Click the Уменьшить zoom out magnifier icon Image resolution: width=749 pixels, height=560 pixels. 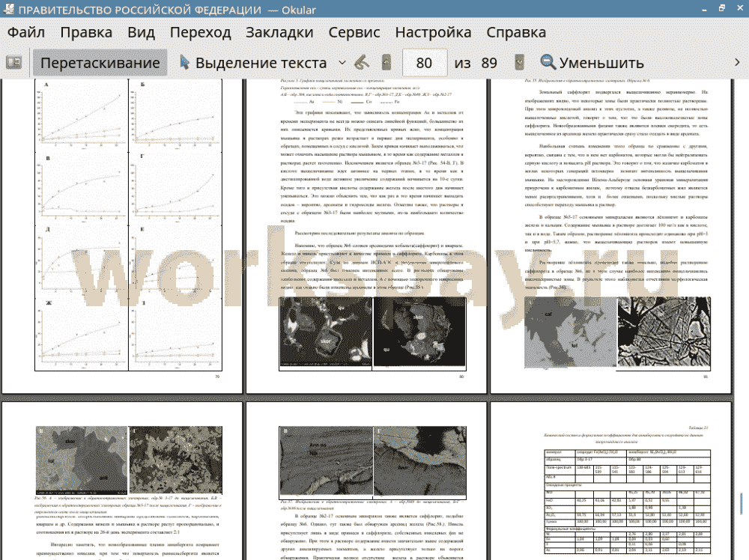pos(548,63)
